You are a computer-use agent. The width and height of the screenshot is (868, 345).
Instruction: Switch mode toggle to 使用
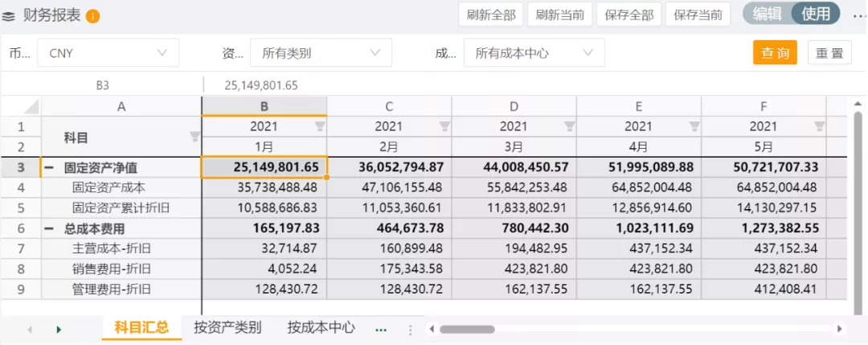point(816,14)
